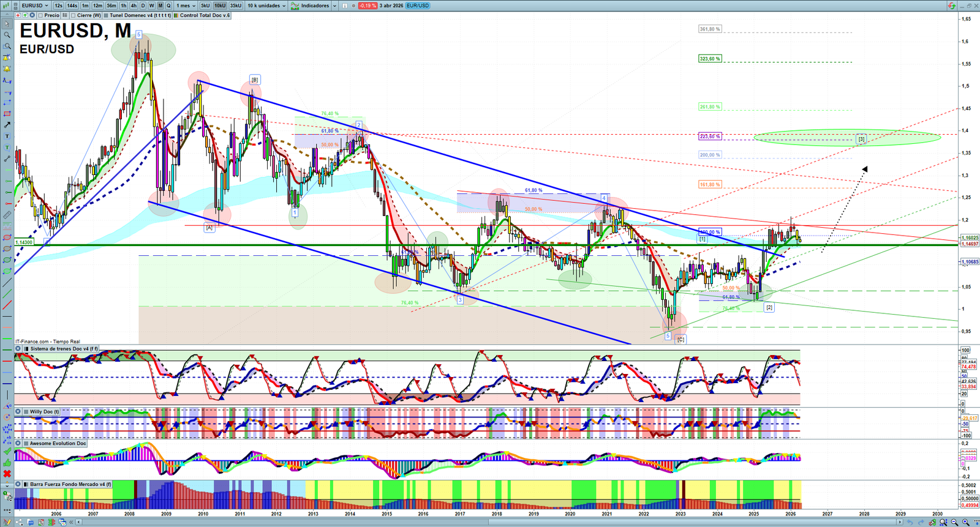
Task: Close the Awesome Evolution Doc panel
Action: click(18, 443)
